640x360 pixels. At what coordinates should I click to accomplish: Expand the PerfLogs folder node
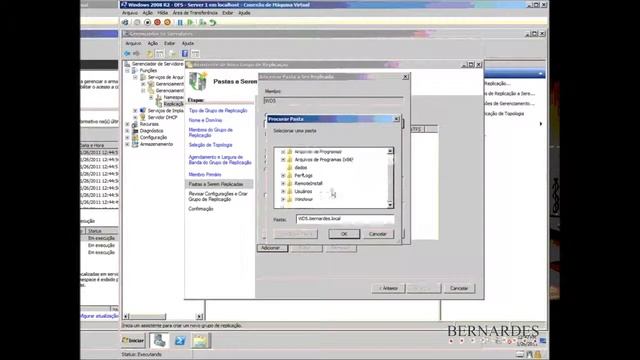pos(283,176)
